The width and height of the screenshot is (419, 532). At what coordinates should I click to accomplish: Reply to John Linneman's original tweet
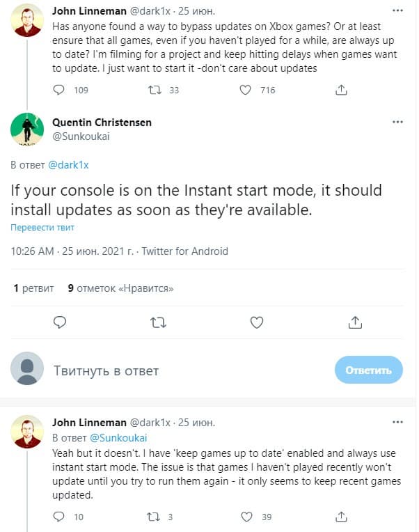(61, 90)
